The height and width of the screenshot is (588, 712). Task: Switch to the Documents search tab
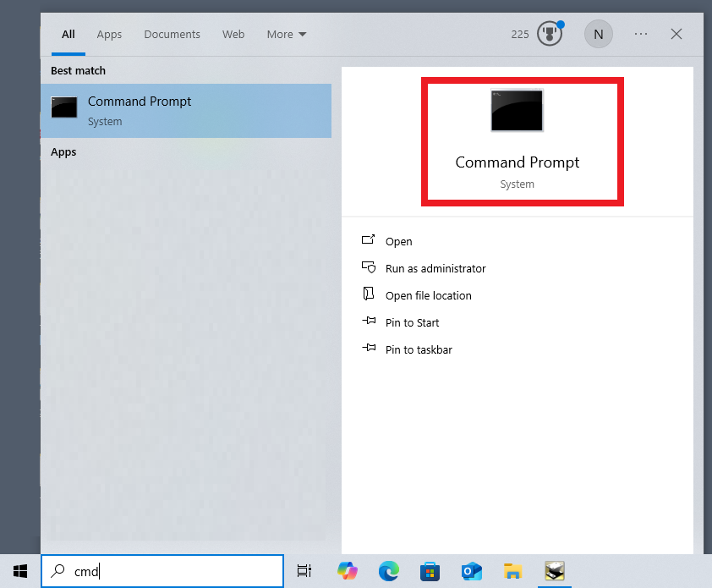(172, 35)
